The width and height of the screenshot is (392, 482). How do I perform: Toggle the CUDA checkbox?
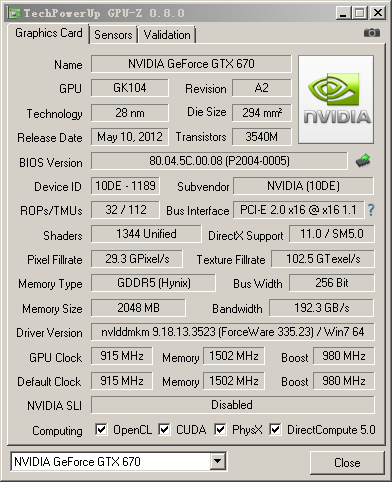pos(164,429)
